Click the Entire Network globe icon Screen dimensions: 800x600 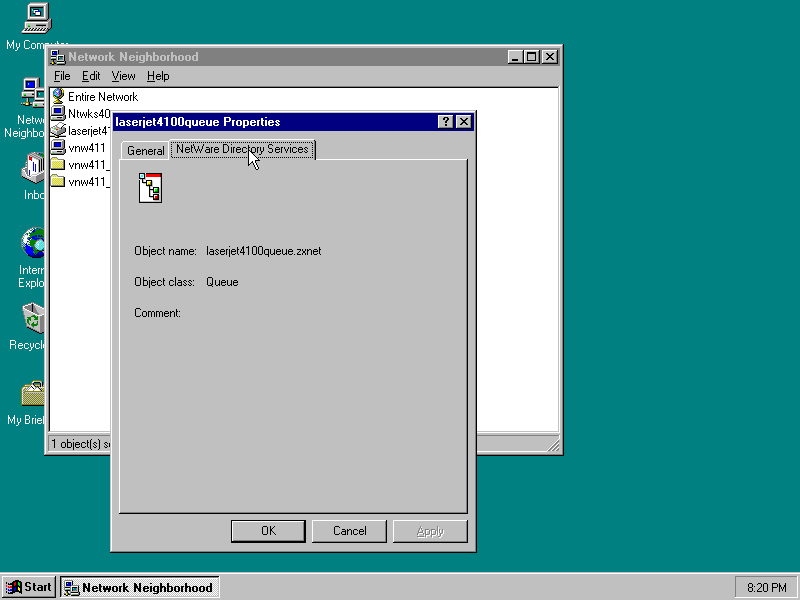(58, 96)
